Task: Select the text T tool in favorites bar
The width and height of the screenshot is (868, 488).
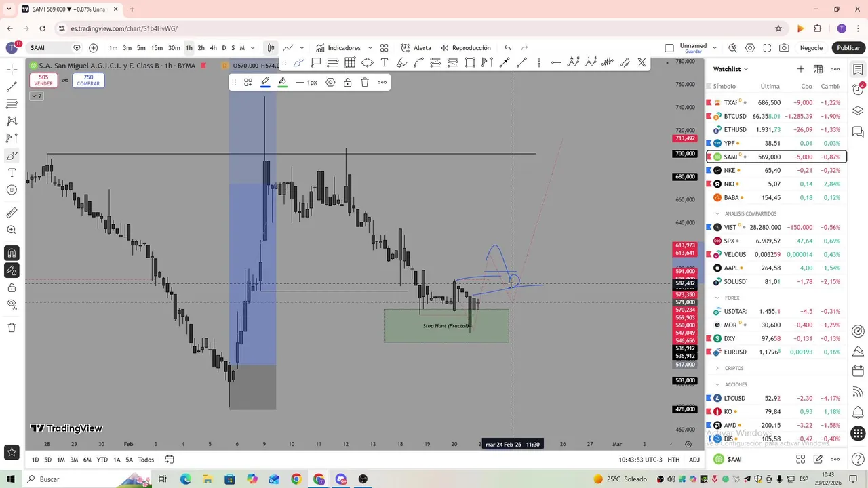Action: coord(384,62)
